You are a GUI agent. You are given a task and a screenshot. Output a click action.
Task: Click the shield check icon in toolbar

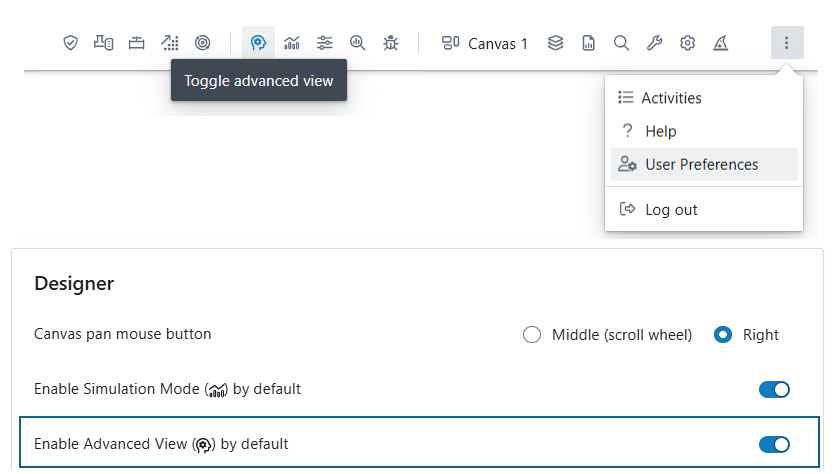tap(70, 43)
